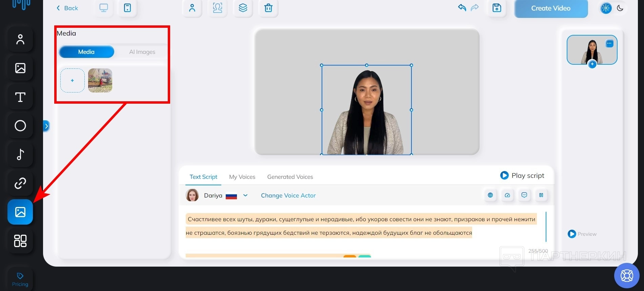The height and width of the screenshot is (291, 644).
Task: Open the music note audio panel
Action: tap(20, 154)
